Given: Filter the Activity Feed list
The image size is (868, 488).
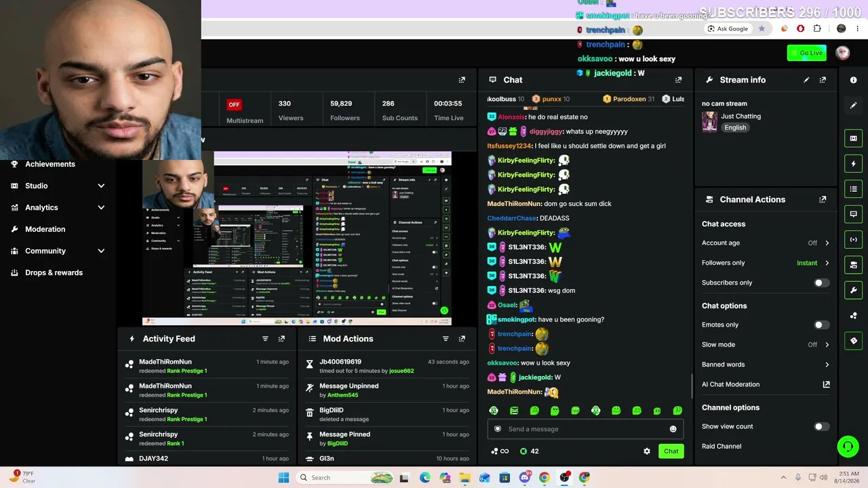Looking at the screenshot, I should [265, 339].
